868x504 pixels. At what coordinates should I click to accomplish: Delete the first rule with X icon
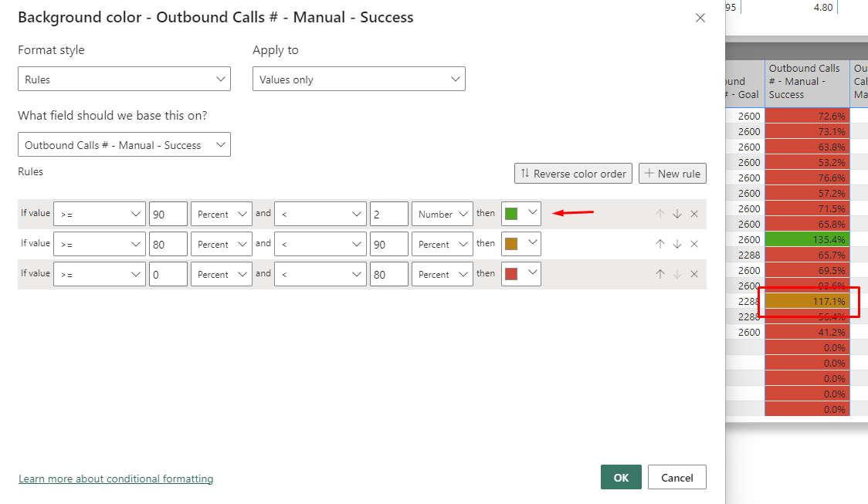(x=694, y=214)
